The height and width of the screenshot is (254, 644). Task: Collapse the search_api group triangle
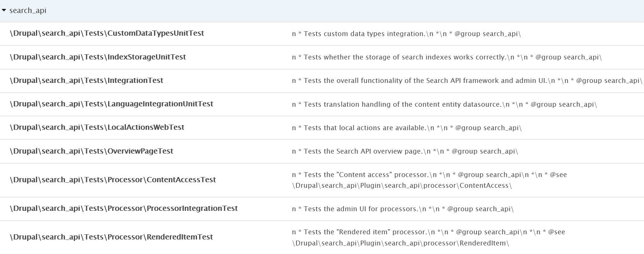point(4,10)
